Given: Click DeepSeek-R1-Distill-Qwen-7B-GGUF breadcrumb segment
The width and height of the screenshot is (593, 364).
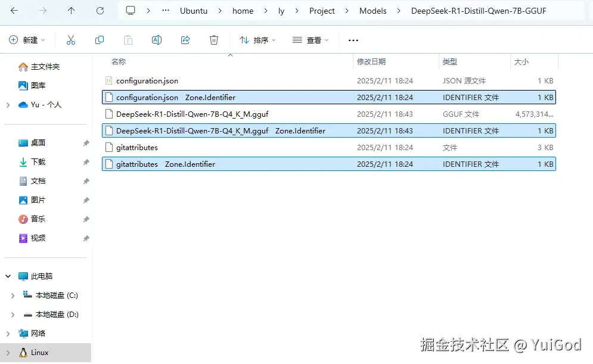Looking at the screenshot, I should tap(479, 11).
